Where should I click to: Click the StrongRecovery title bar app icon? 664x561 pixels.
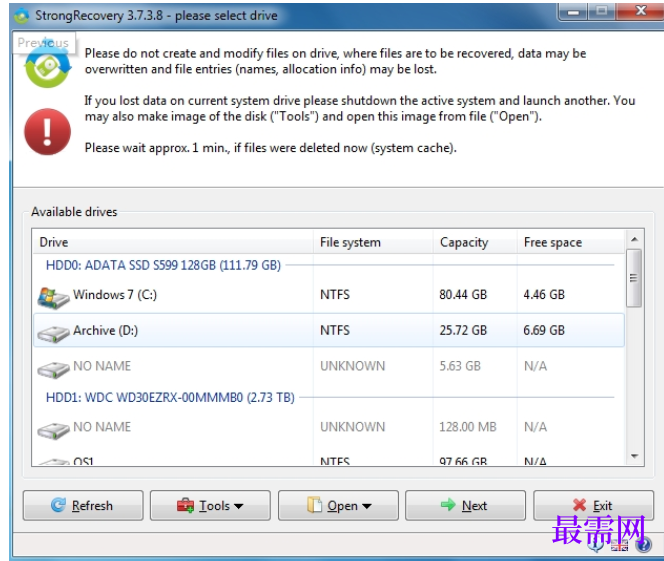tap(21, 16)
